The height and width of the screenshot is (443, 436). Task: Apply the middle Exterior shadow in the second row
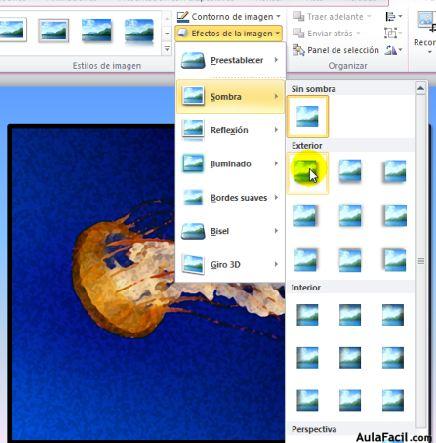pos(350,216)
